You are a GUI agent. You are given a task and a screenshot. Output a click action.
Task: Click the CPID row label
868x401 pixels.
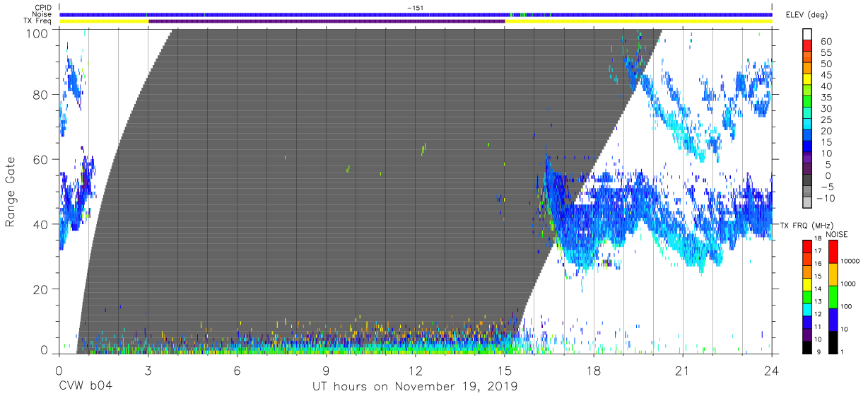click(42, 8)
